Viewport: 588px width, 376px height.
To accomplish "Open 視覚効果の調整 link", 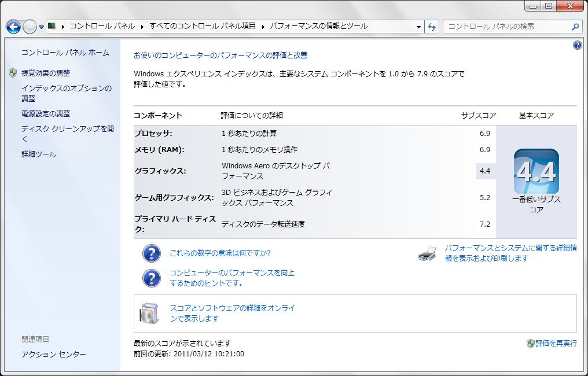I will click(46, 73).
